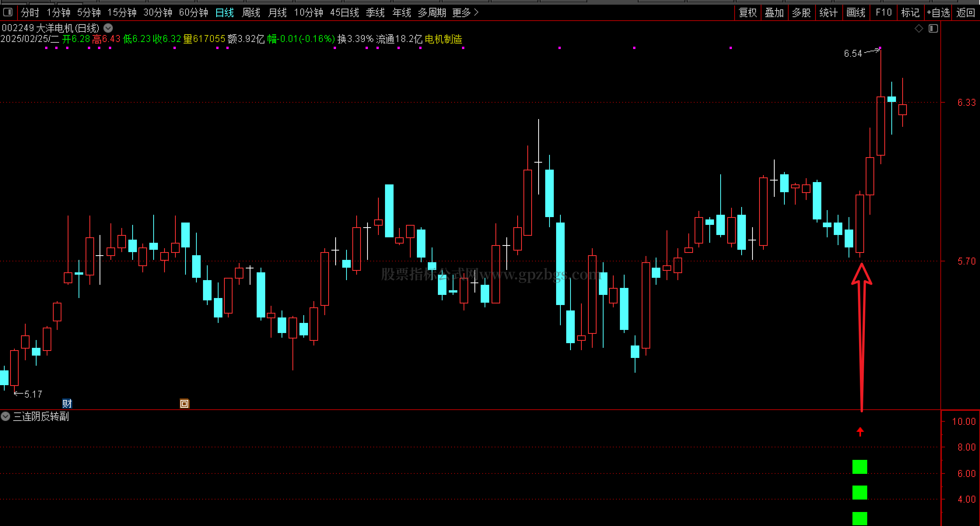Open the 画线 drawing tools button

click(x=856, y=13)
